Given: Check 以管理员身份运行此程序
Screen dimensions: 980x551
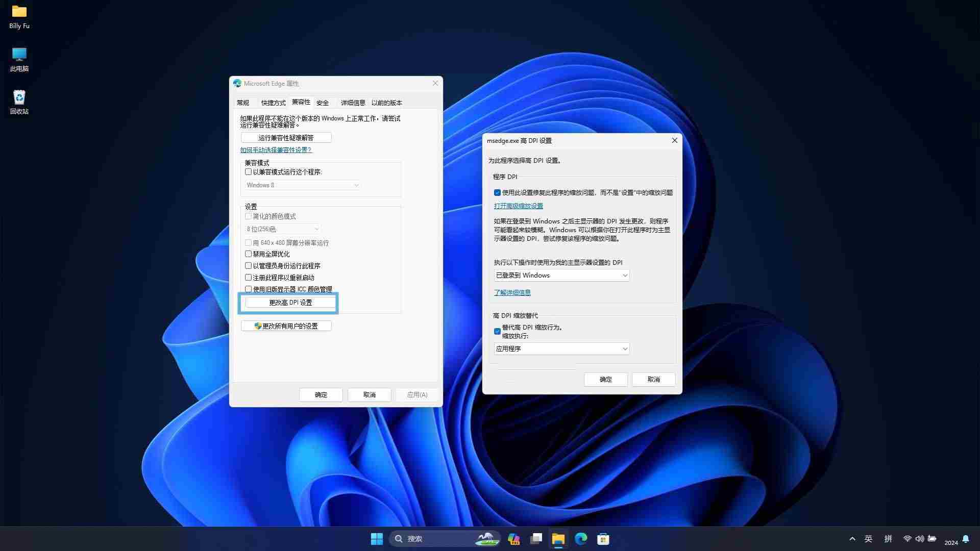Looking at the screenshot, I should (x=249, y=266).
